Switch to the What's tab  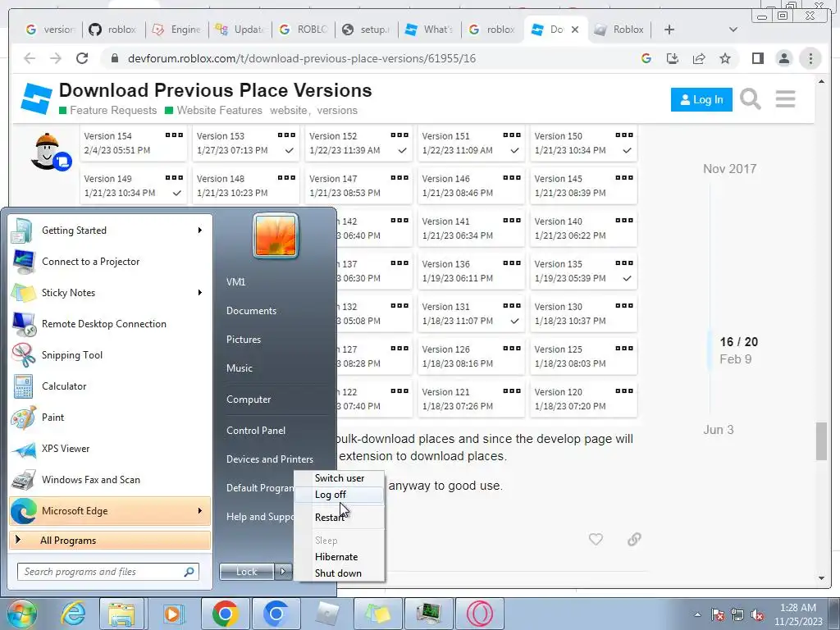coord(430,30)
